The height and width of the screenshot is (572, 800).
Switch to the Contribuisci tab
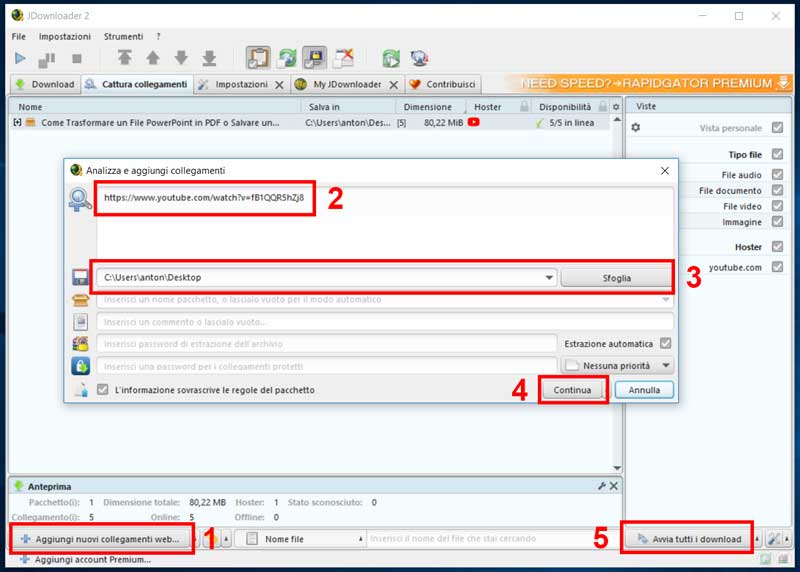tap(443, 84)
